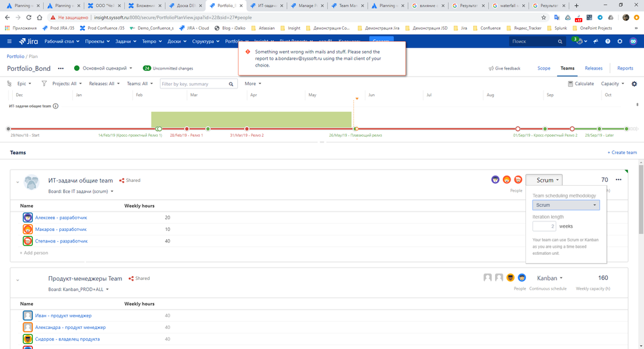Click the + Create team link
The image size is (644, 349).
click(x=622, y=152)
